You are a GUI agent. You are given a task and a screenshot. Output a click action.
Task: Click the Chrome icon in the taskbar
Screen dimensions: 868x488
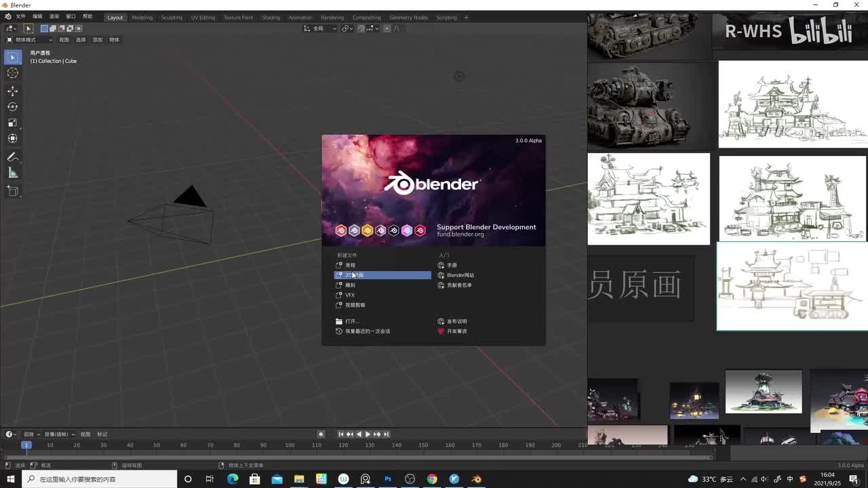point(432,479)
